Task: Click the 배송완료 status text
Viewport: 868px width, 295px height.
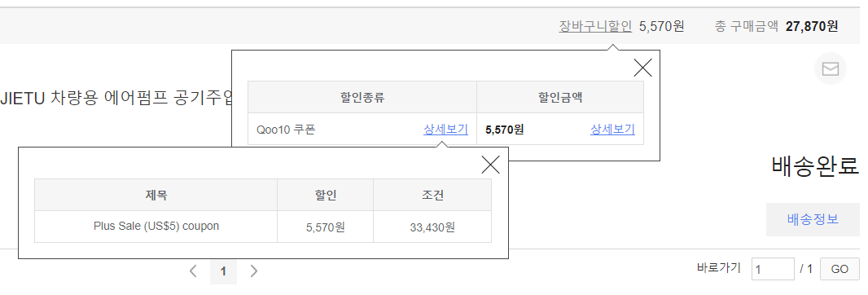Action: click(815, 165)
